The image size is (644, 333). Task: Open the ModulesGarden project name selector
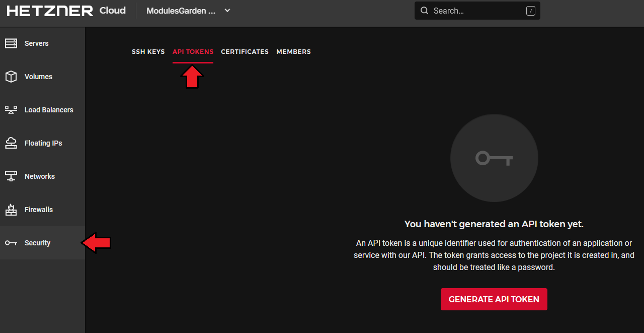pos(181,11)
